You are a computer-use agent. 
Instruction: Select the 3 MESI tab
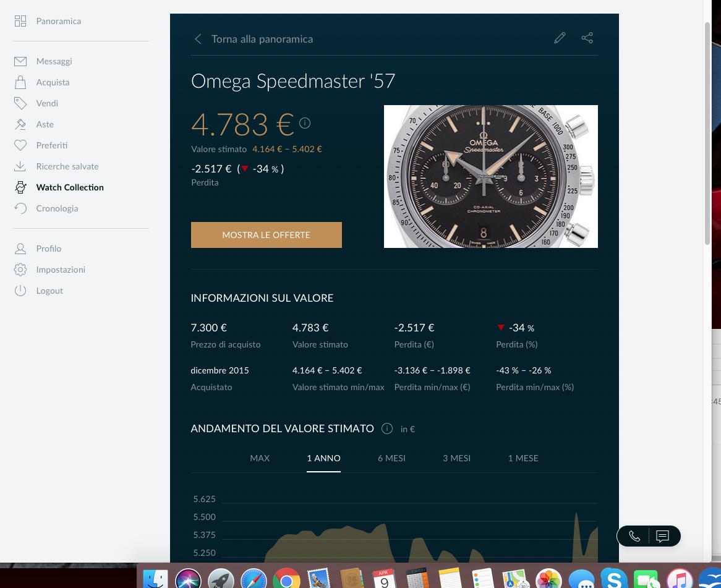pyautogui.click(x=456, y=458)
